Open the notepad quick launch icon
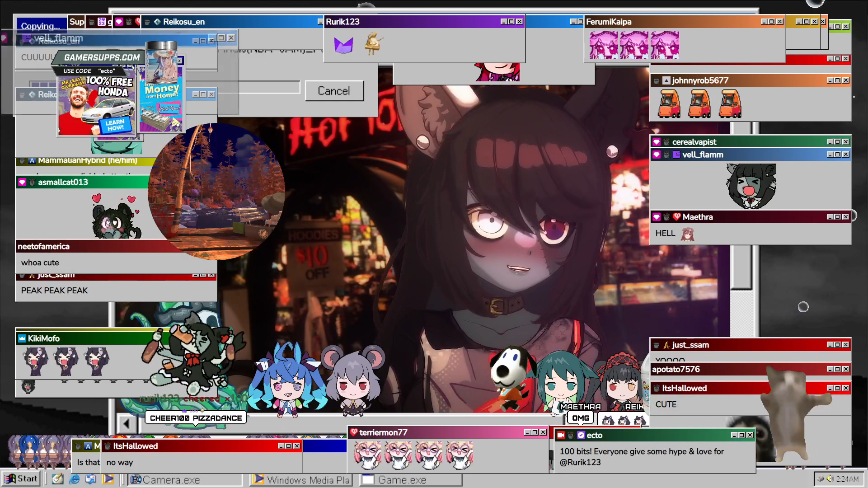Screen dimensions: 868x488 click(57, 479)
